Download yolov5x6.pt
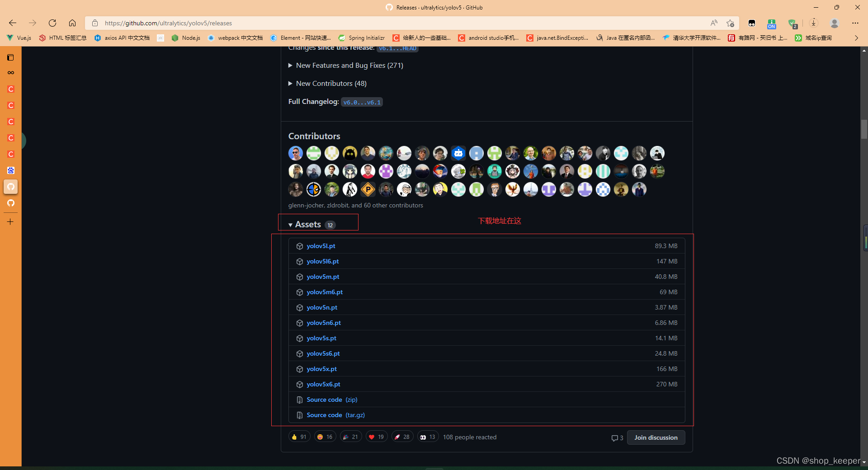Viewport: 868px width, 470px height. click(324, 385)
